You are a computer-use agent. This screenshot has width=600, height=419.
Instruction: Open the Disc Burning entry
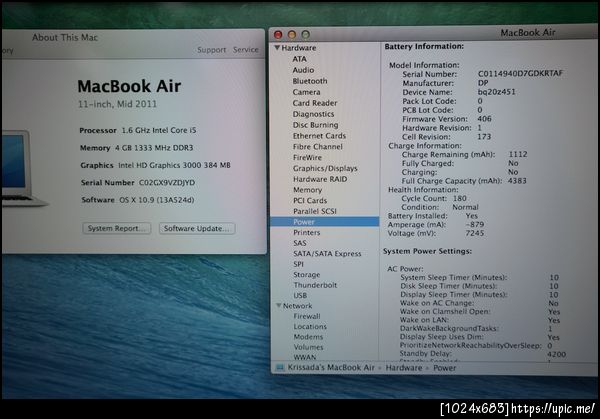point(315,125)
